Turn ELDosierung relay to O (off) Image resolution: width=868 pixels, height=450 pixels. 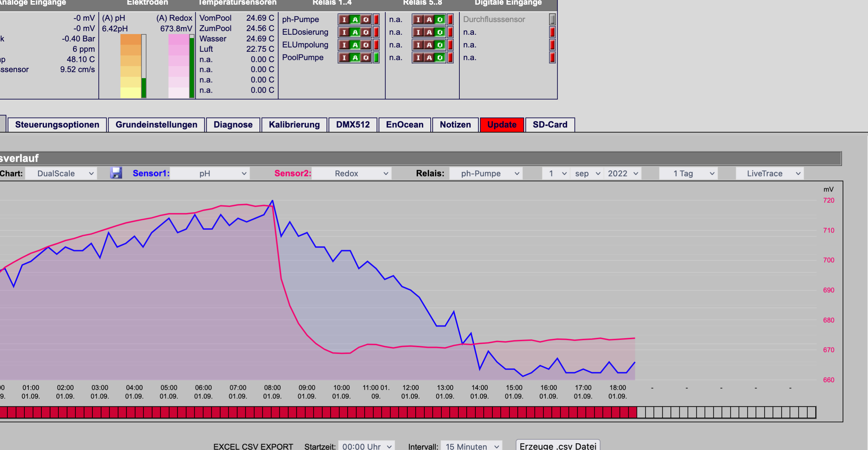pyautogui.click(x=366, y=32)
